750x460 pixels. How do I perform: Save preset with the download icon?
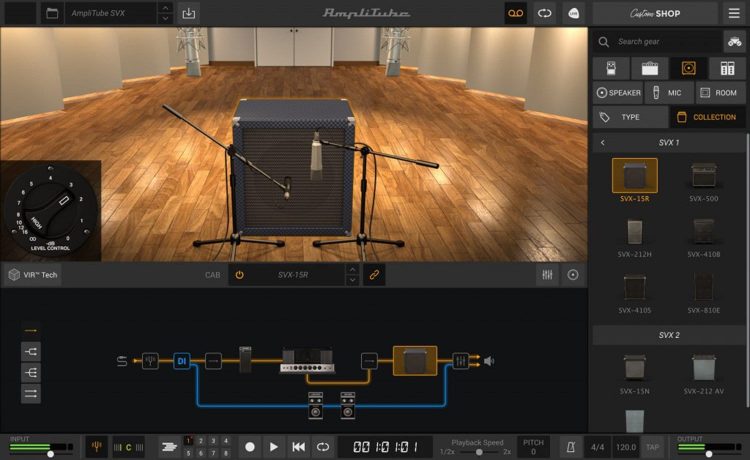click(188, 13)
